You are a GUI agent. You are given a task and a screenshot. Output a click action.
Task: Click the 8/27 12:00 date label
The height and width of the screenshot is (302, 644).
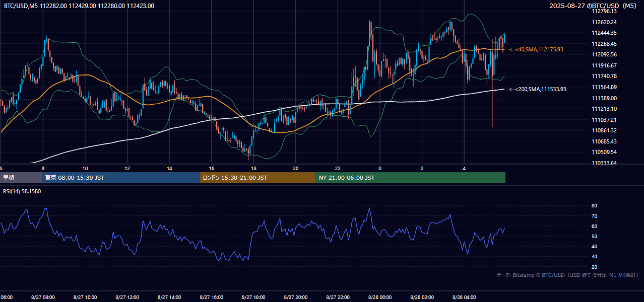[x=127, y=297]
